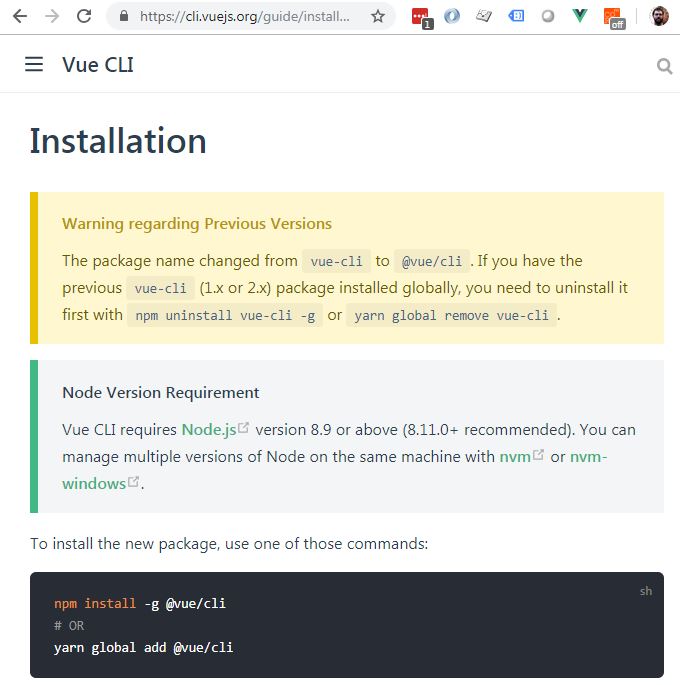Open the Vue devtools extension icon
The image size is (680, 685).
point(580,16)
